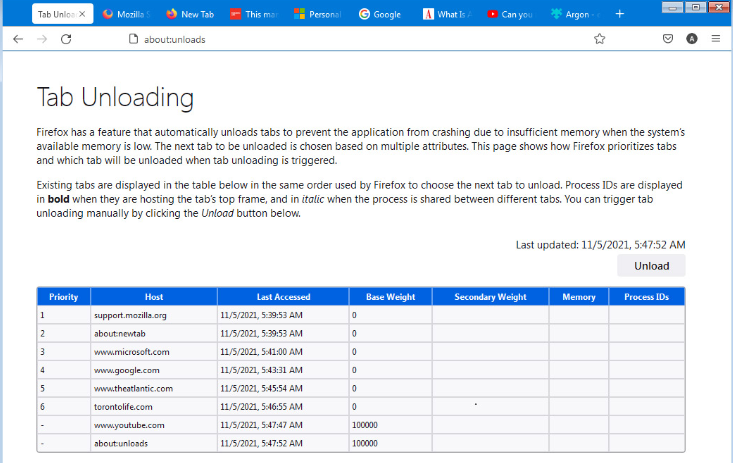Viewport: 733px width, 463px height.
Task: Click the 5:41:00 AM last accessed cell
Action: (x=283, y=351)
